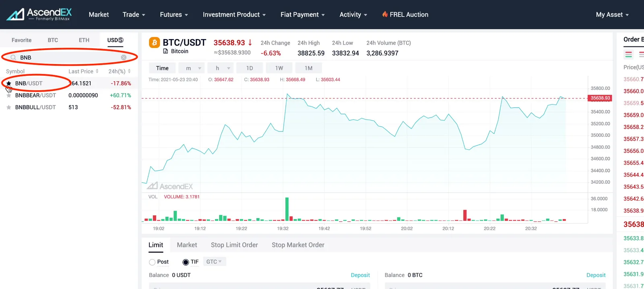Click the 24h High value 38825.59
Screen dimensions: 644x289
pyautogui.click(x=311, y=53)
